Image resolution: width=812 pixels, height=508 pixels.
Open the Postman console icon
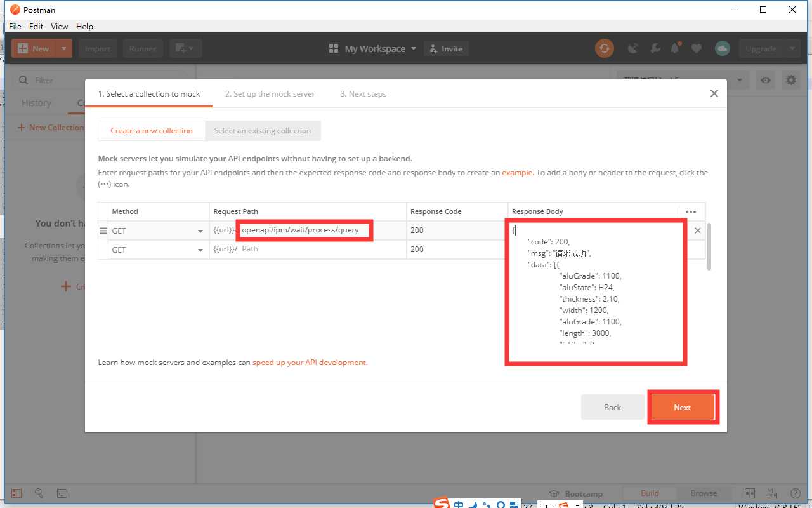pos(62,493)
